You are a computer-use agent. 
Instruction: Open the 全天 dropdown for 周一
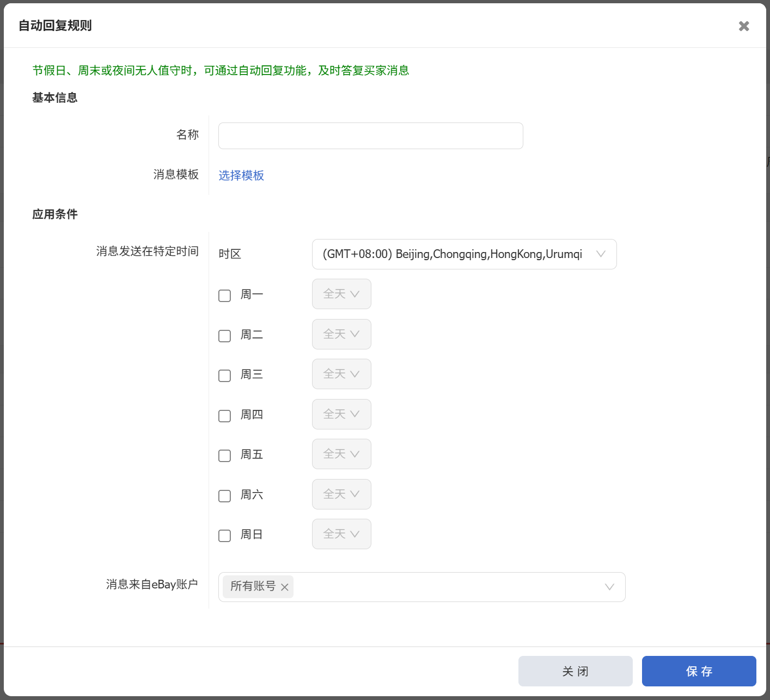point(341,294)
